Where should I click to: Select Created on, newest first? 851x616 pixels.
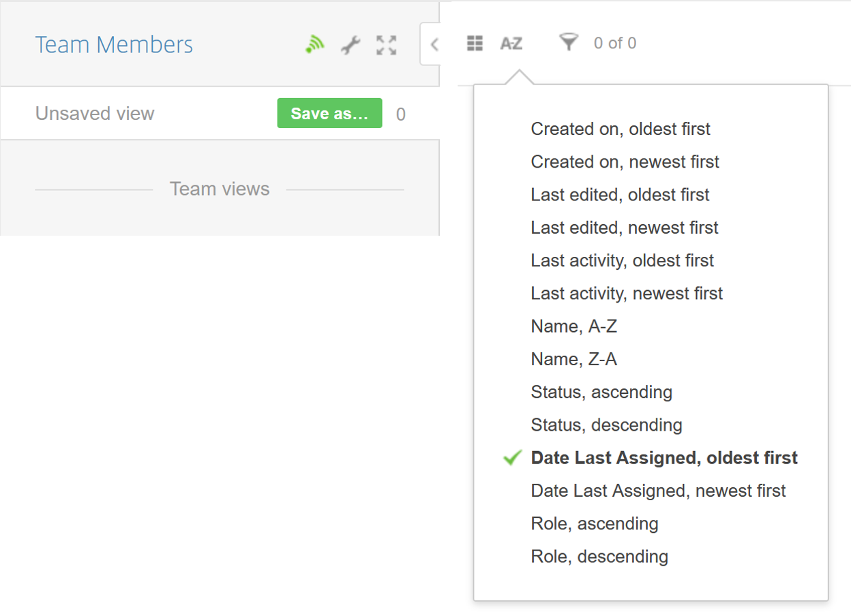(625, 161)
